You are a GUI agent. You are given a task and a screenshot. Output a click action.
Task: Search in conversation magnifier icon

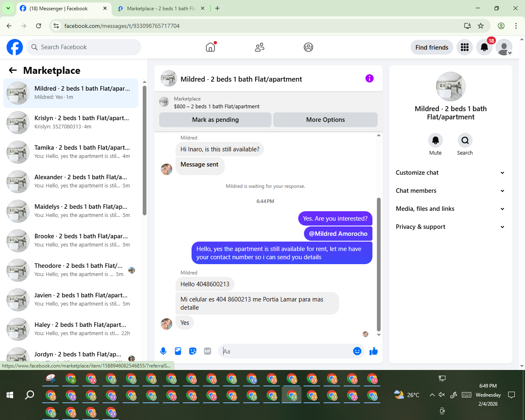pyautogui.click(x=465, y=140)
